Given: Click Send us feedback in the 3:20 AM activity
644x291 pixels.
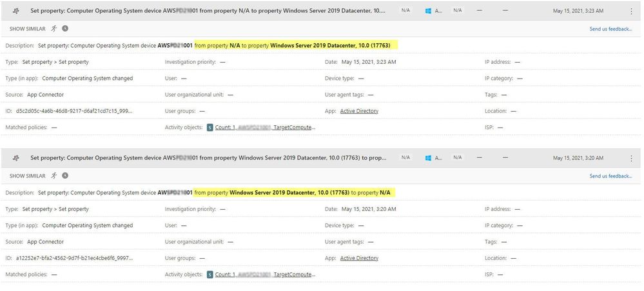Looking at the screenshot, I should point(610,176).
